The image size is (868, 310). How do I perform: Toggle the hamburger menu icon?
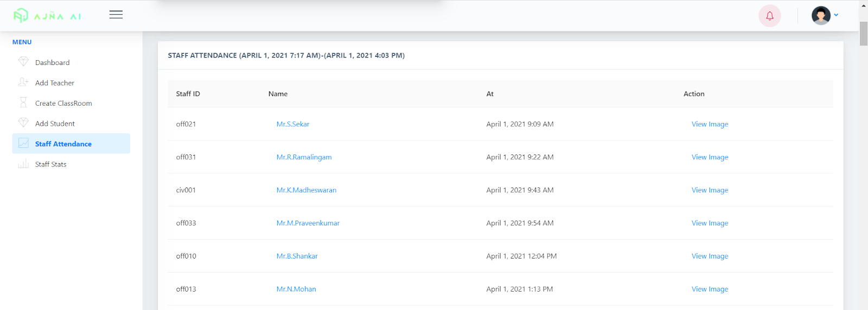point(116,15)
